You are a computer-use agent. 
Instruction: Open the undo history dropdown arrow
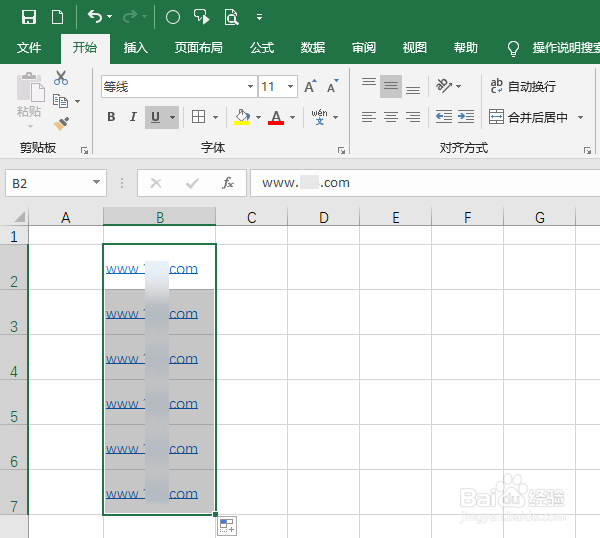point(109,16)
